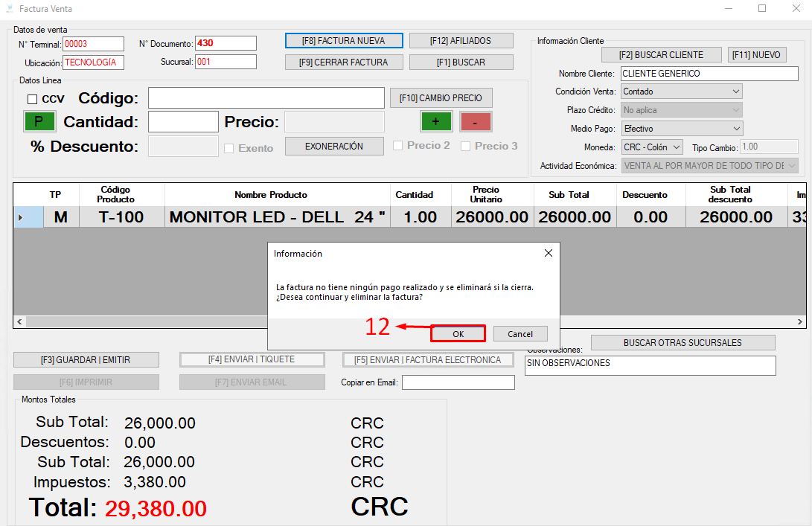Click [F9] CERRAR FACTURA button
This screenshot has width=812, height=526.
[x=344, y=62]
